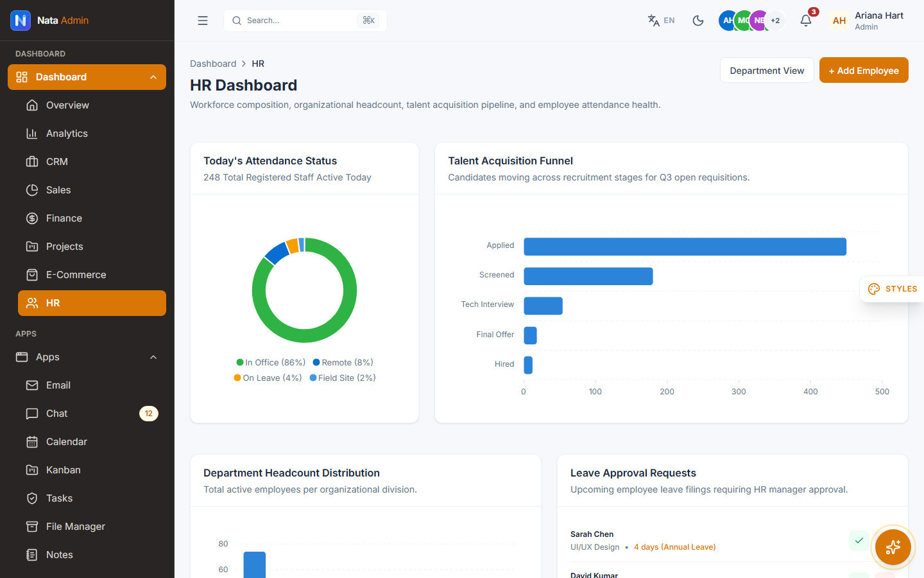Click the Department View button

pos(767,71)
